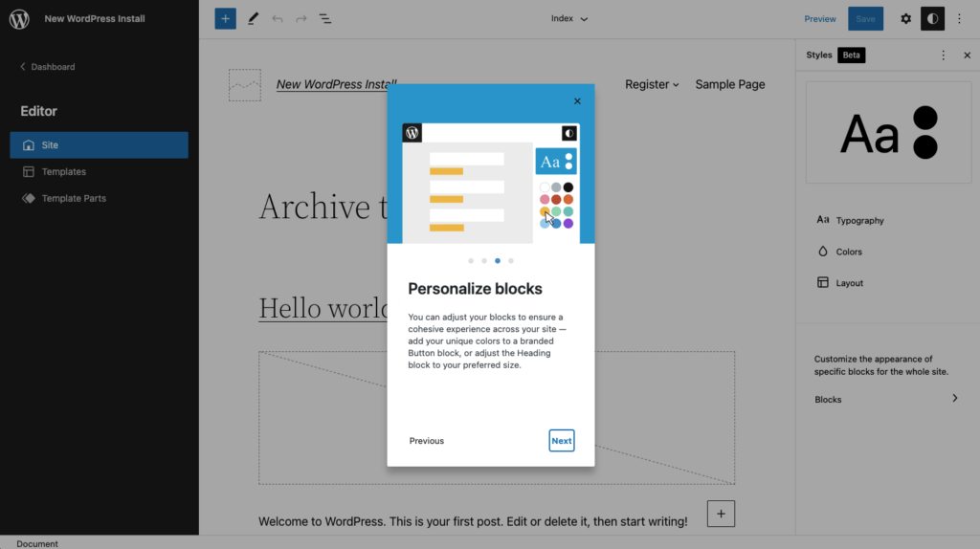Image resolution: width=980 pixels, height=549 pixels.
Task: Open Styles panel more actions menu
Action: (943, 55)
